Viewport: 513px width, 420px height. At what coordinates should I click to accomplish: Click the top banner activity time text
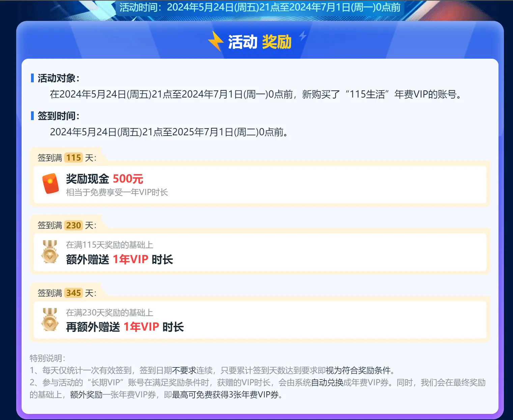point(260,7)
